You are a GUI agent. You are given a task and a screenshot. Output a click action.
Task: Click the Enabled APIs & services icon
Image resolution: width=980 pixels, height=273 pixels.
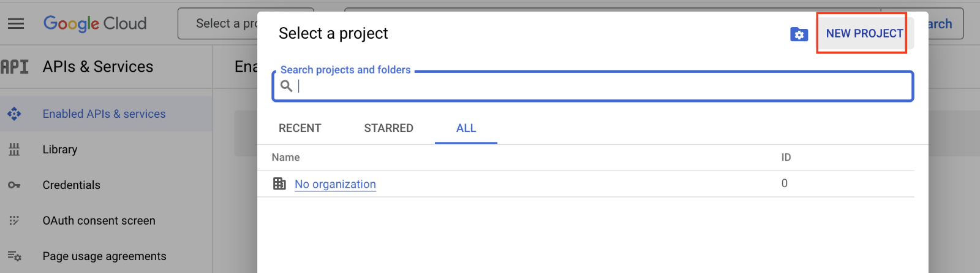[14, 113]
